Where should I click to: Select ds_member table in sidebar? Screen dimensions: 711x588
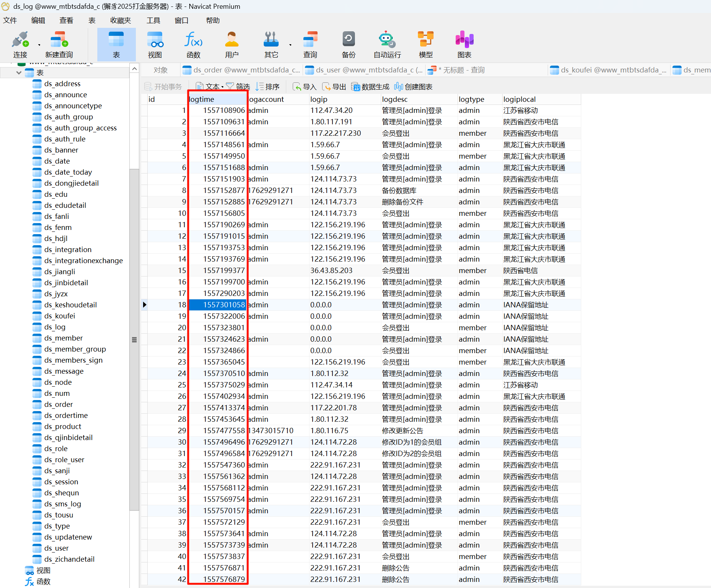click(x=63, y=338)
